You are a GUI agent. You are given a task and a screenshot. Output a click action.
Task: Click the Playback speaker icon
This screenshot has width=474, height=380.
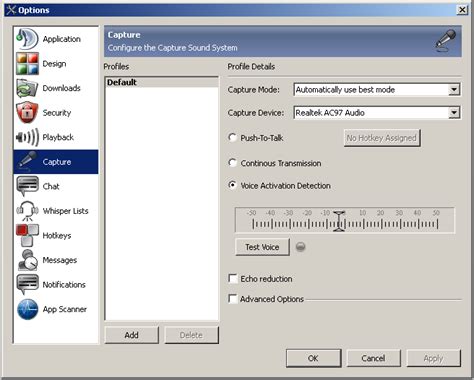(27, 137)
